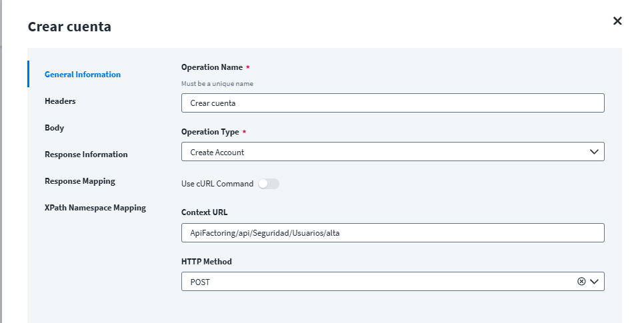
Task: Switch to the Headers section
Action: click(x=60, y=101)
